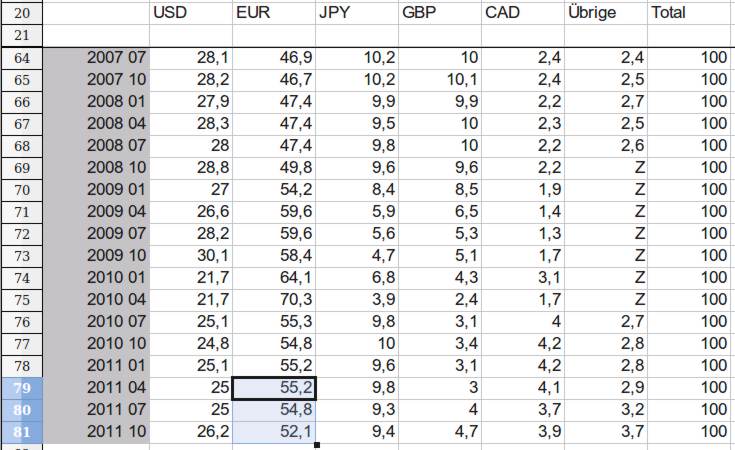Select the Übrige heading cell
This screenshot has height=450, width=735.
605,13
